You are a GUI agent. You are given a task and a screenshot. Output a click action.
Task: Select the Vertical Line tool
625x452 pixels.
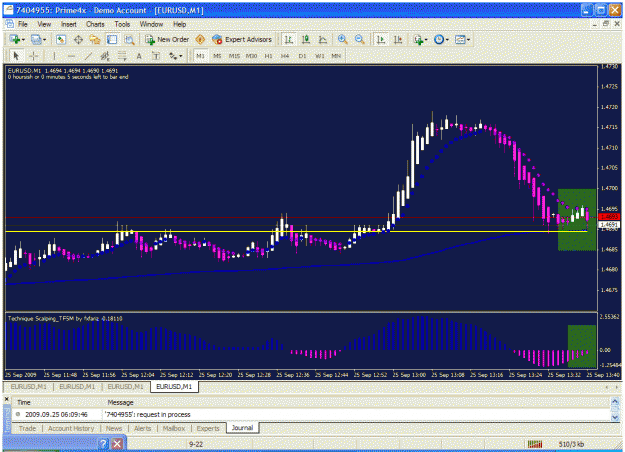coord(54,56)
